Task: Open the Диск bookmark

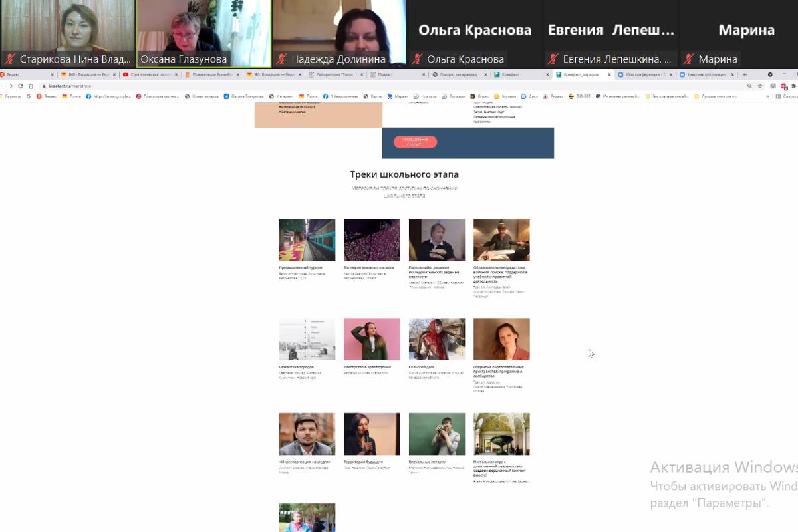Action: (529, 96)
